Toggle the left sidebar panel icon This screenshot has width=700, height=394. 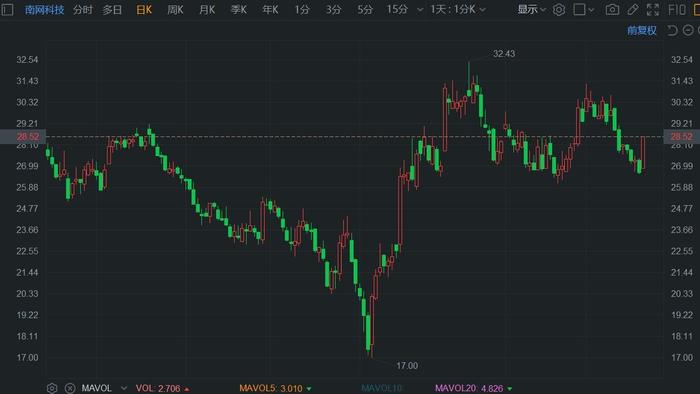pos(7,9)
